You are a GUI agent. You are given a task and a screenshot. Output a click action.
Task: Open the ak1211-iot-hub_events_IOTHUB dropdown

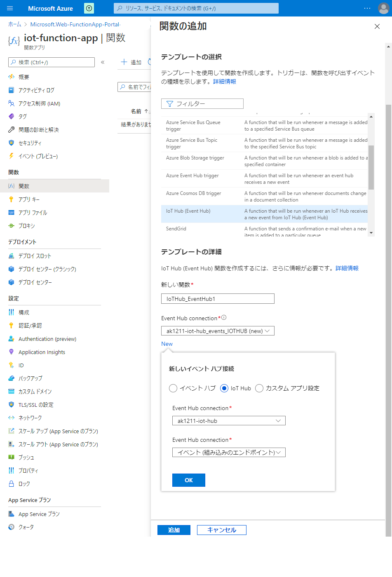[218, 331]
